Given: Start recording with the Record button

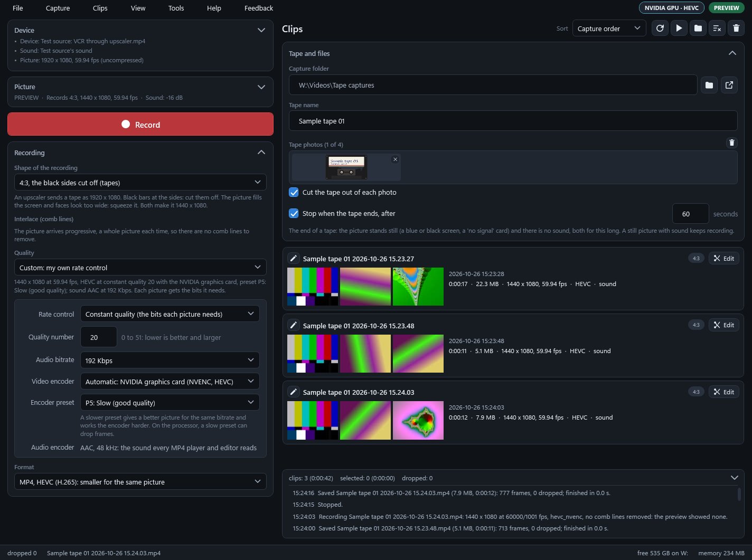Looking at the screenshot, I should click(140, 125).
